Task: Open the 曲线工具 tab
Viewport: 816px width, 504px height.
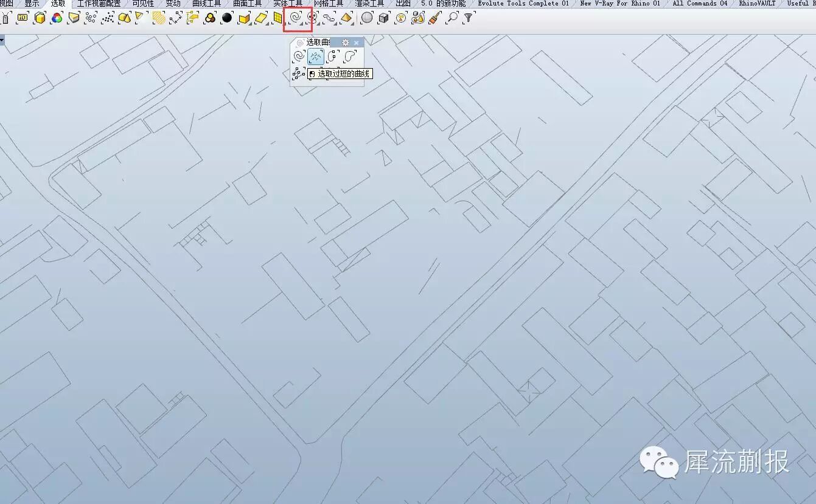Action: click(x=206, y=4)
